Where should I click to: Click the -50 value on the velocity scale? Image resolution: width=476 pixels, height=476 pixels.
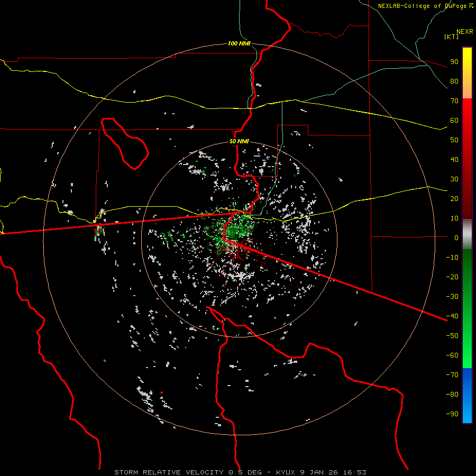(452, 335)
